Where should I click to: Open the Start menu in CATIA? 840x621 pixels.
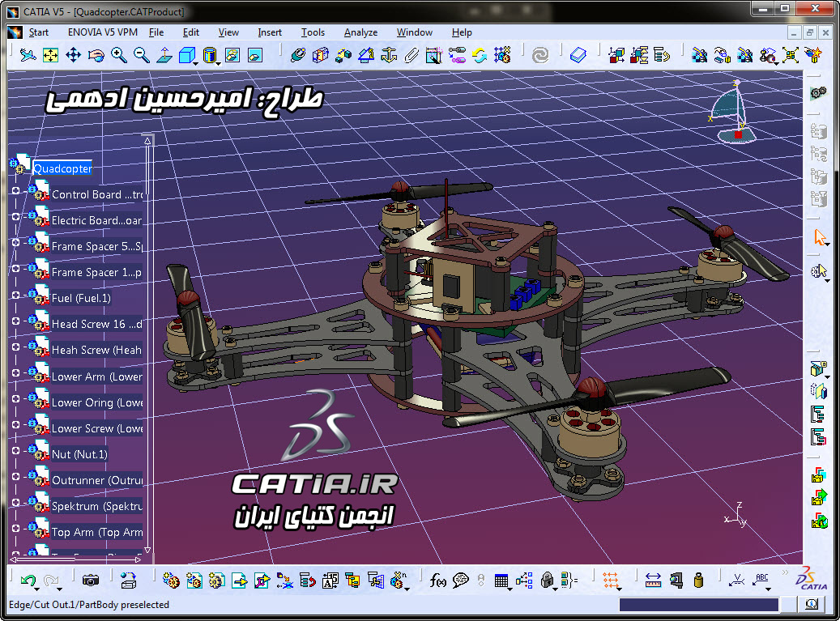(39, 32)
